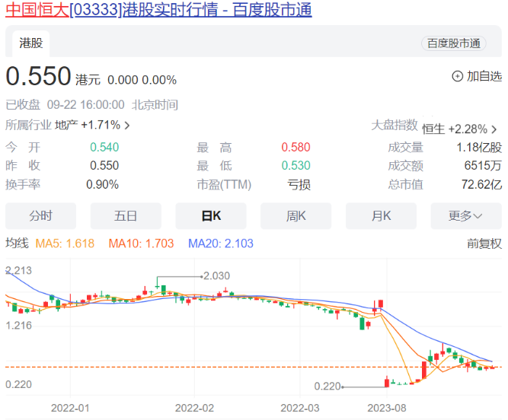This screenshot has width=508, height=420.
Task: Click the 2.030 high-point chart label
Action: (217, 275)
